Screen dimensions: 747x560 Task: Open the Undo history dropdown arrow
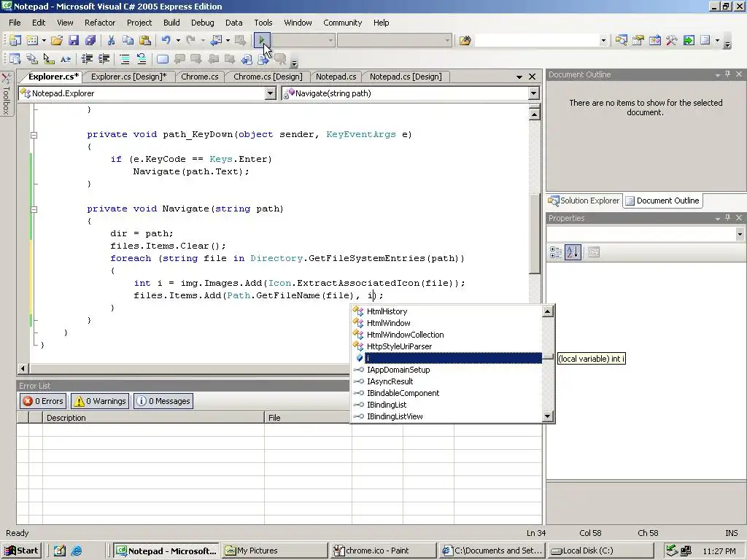click(x=178, y=41)
